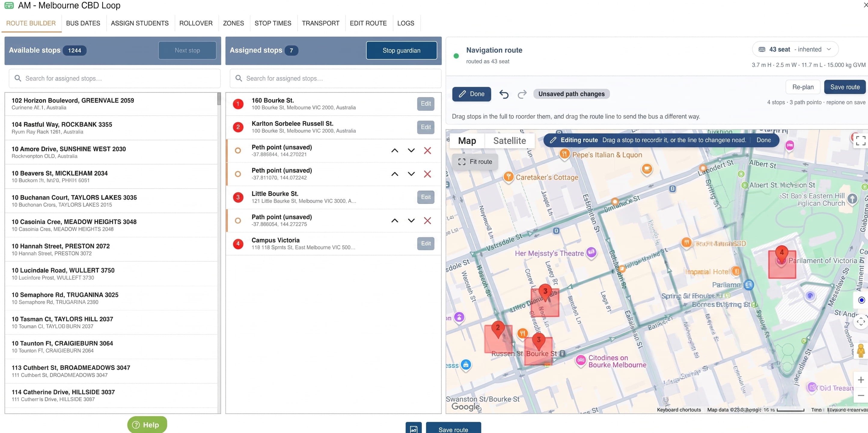Remove first unsaved path point with X

[427, 151]
